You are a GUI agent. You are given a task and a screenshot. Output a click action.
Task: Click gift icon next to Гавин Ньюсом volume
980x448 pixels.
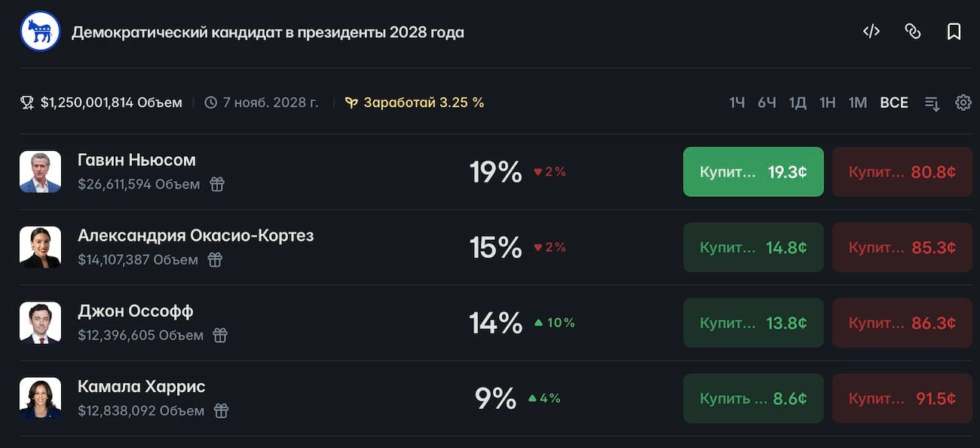click(217, 184)
